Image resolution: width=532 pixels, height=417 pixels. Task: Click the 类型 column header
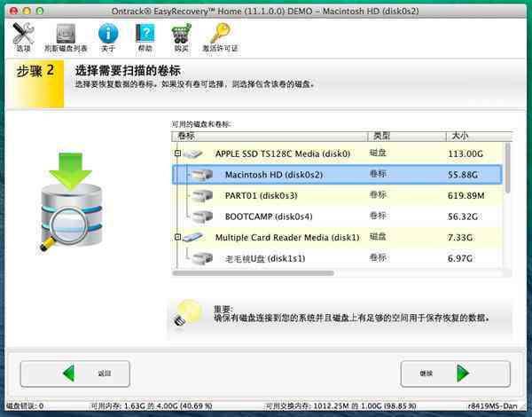coord(407,136)
